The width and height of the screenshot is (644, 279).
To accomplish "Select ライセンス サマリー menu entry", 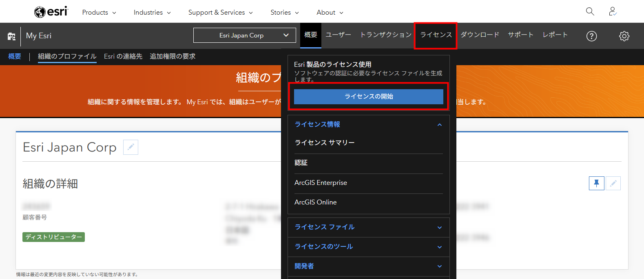I will (x=325, y=143).
